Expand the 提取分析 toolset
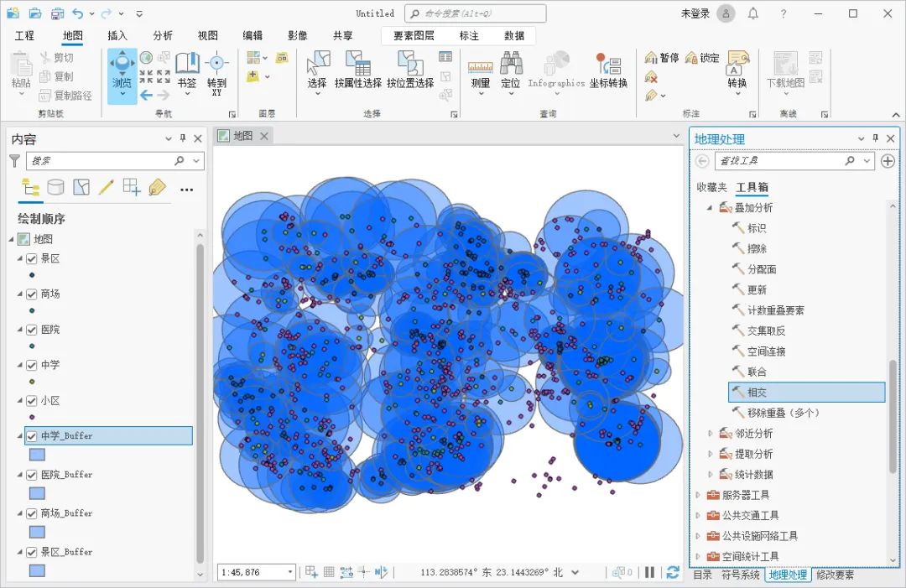Screen dimensions: 906x588 click(x=711, y=454)
